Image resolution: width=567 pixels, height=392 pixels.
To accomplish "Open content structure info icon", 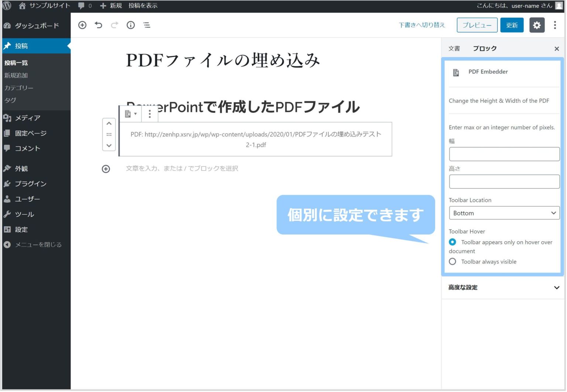I will point(130,25).
